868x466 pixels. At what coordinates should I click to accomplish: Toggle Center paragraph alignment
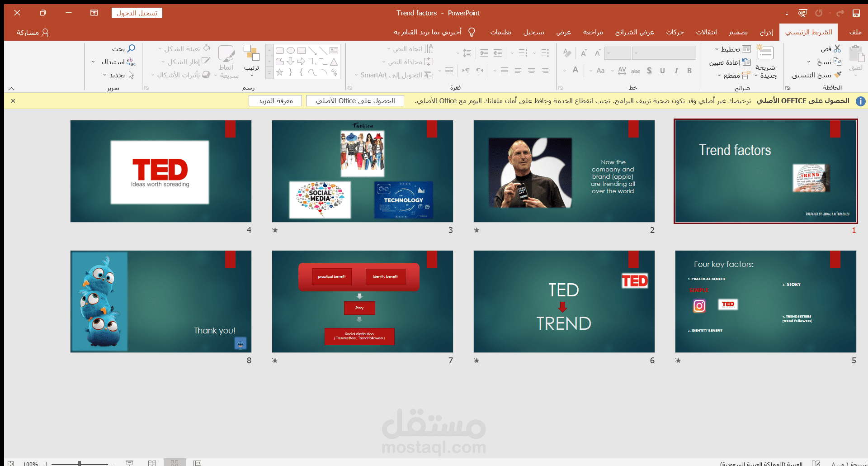(x=532, y=71)
